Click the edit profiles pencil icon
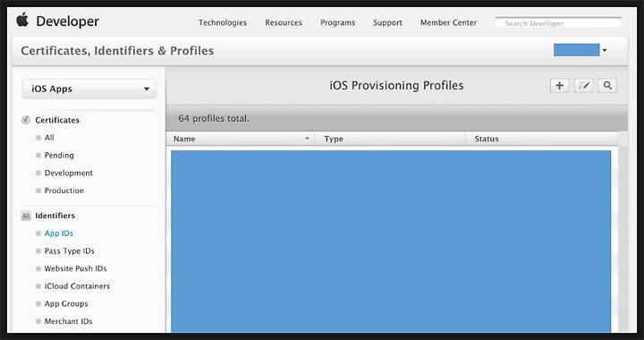Image resolution: width=644 pixels, height=340 pixels. point(583,85)
